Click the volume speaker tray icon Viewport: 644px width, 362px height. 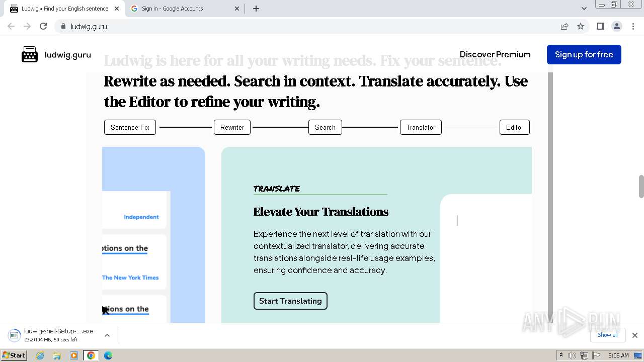[572, 355]
